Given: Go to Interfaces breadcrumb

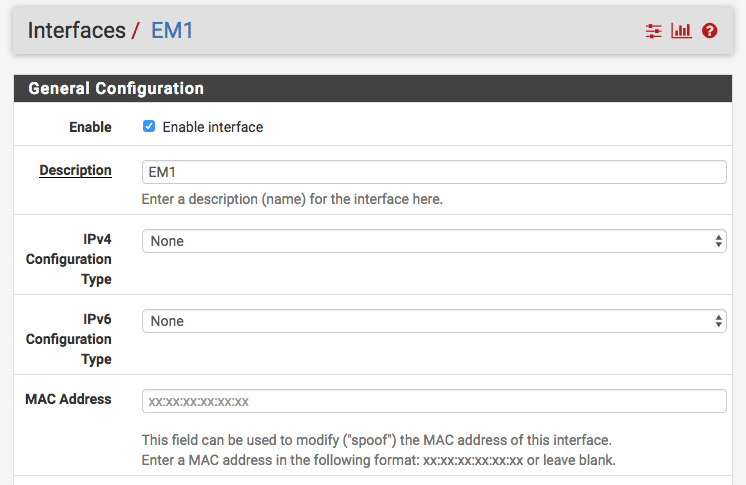Looking at the screenshot, I should (x=76, y=30).
